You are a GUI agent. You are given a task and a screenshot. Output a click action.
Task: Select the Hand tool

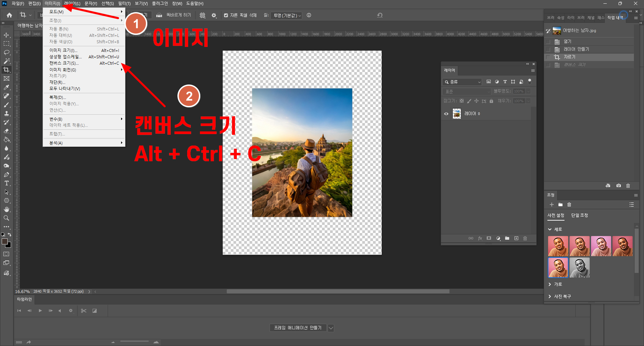tap(6, 209)
